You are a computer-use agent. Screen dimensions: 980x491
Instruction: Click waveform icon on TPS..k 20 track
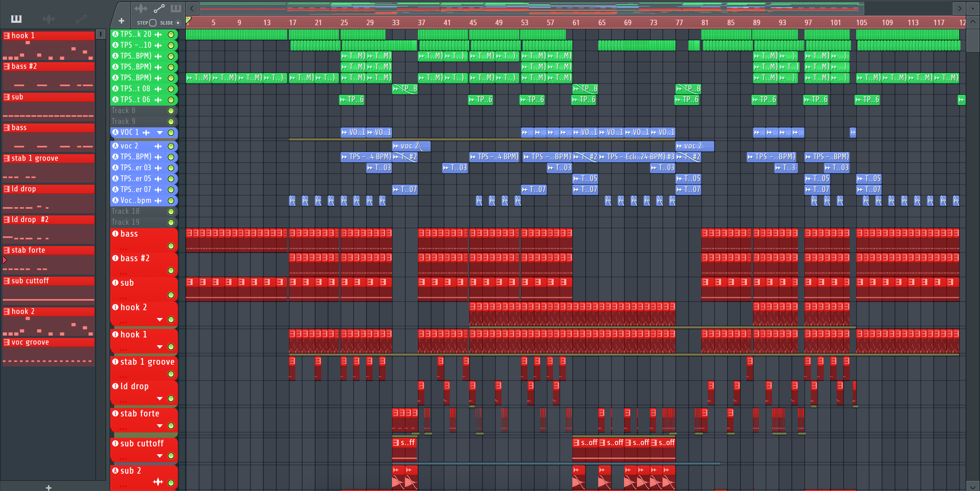[158, 35]
